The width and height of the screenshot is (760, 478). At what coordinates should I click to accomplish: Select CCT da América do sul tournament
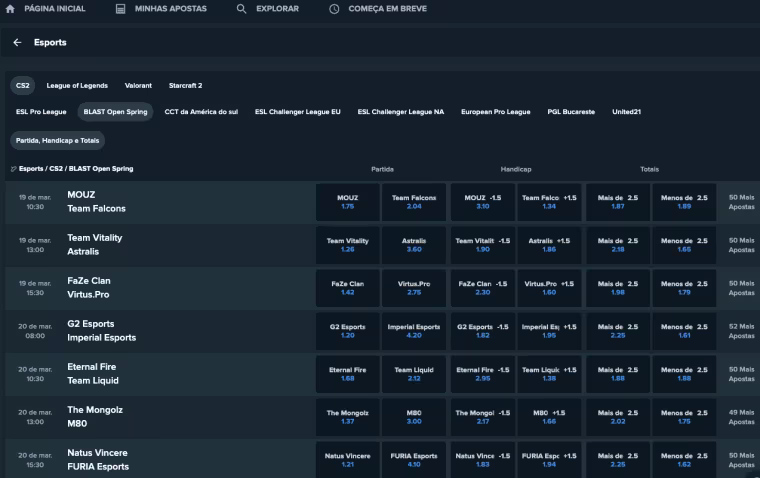click(201, 112)
